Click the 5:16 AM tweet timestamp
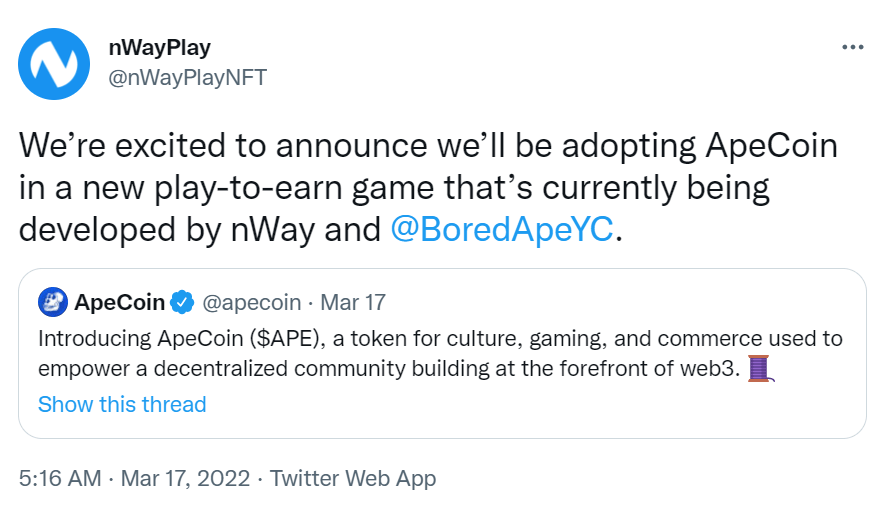This screenshot has height=514, width=880. (x=60, y=478)
